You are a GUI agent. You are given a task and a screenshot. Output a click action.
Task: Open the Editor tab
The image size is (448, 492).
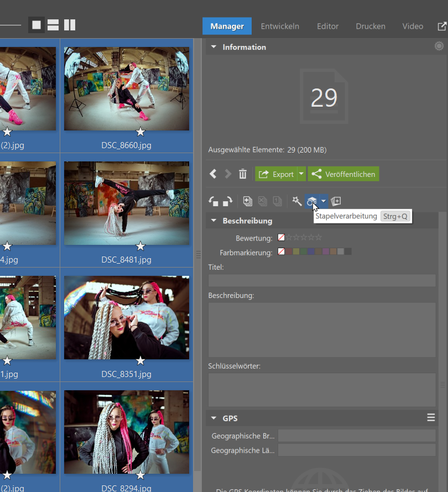coord(327,26)
